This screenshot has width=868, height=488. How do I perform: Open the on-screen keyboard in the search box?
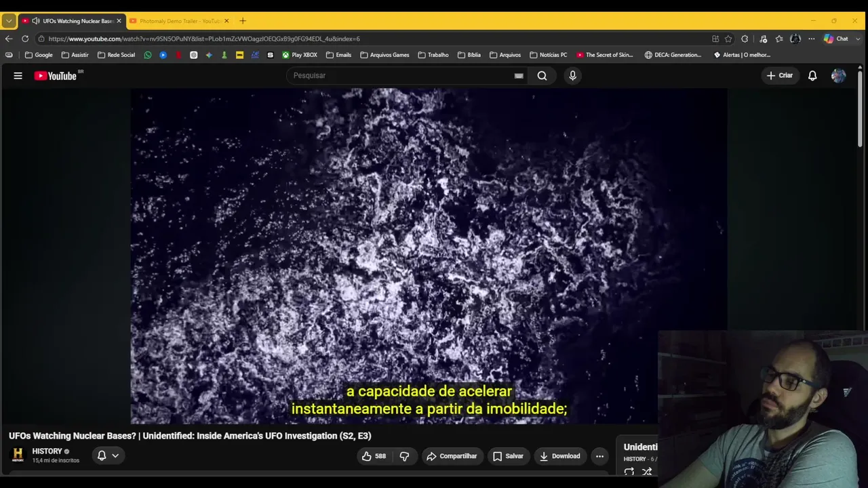(519, 76)
